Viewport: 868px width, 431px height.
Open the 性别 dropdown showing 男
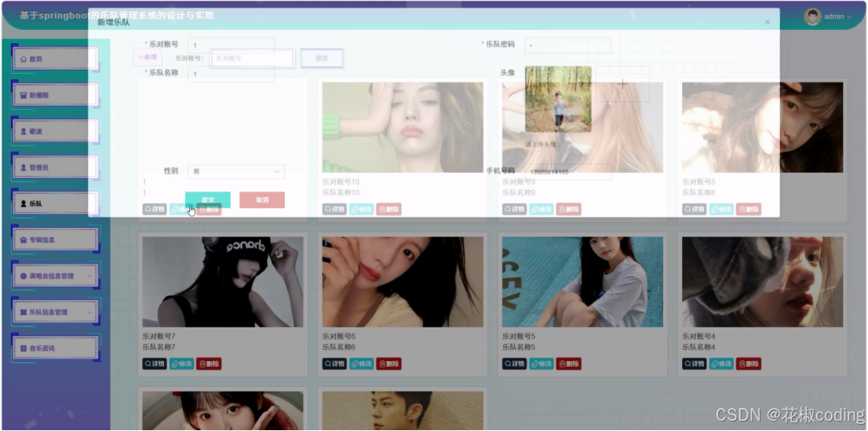[x=236, y=172]
